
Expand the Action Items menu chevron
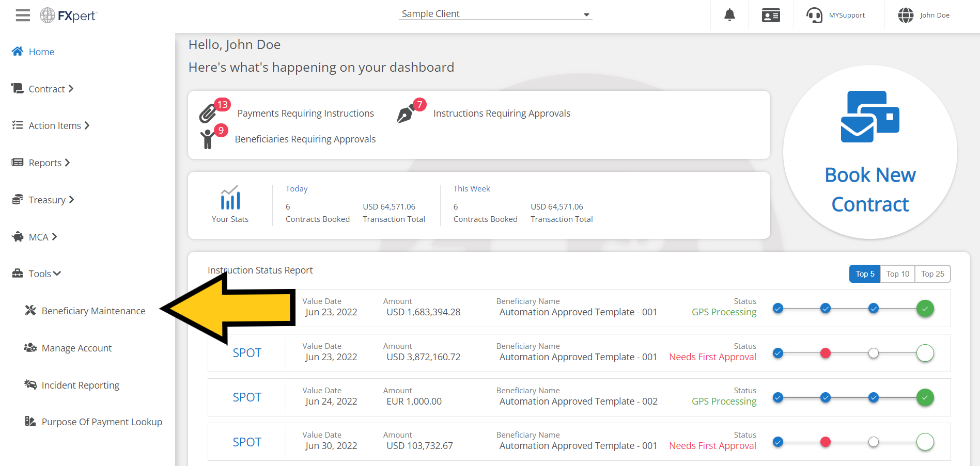[x=87, y=125]
